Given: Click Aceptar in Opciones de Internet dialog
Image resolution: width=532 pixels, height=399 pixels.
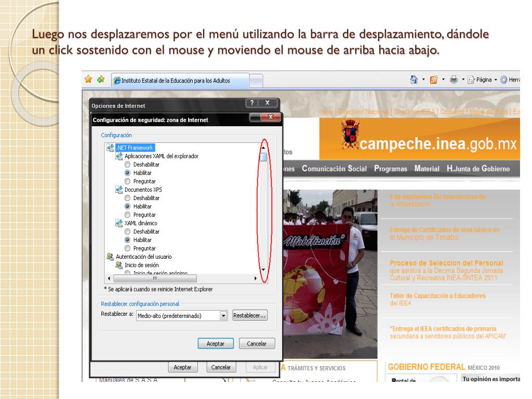Looking at the screenshot, I should point(182,367).
